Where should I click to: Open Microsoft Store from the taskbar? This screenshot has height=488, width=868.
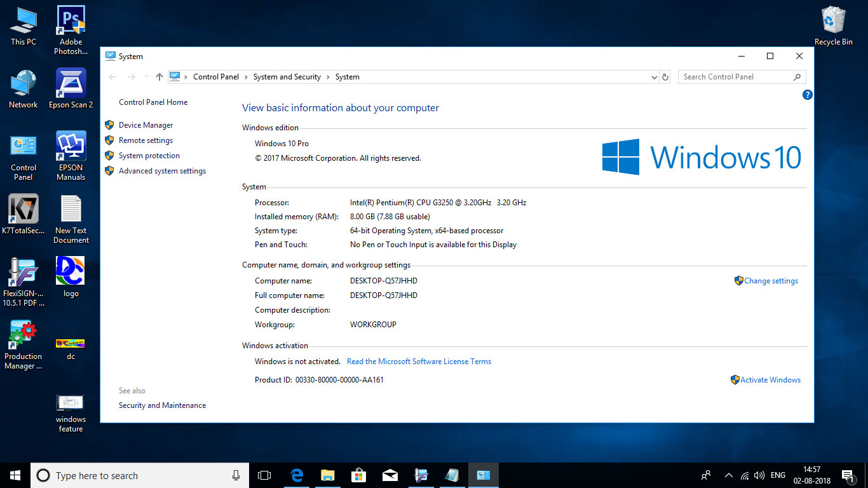coord(358,475)
